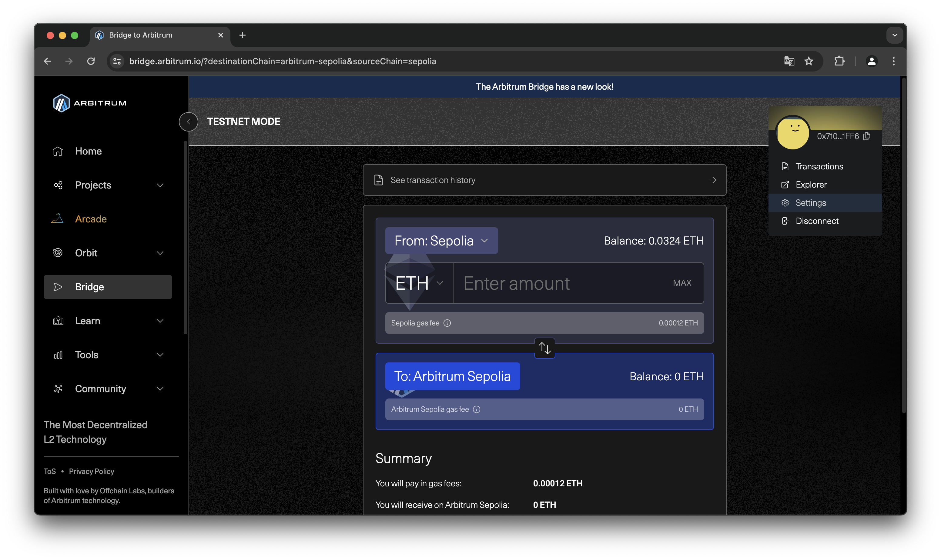View site information icon in address bar
941x560 pixels.
coord(117,61)
